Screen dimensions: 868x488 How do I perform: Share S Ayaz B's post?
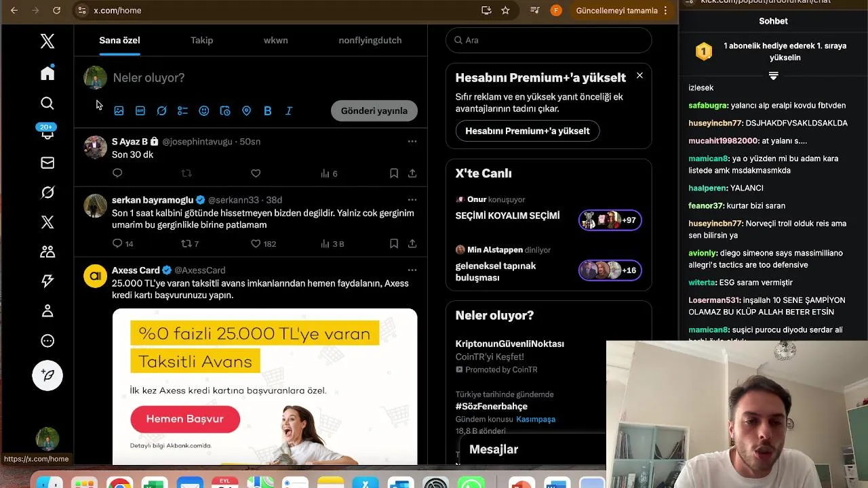(x=412, y=174)
